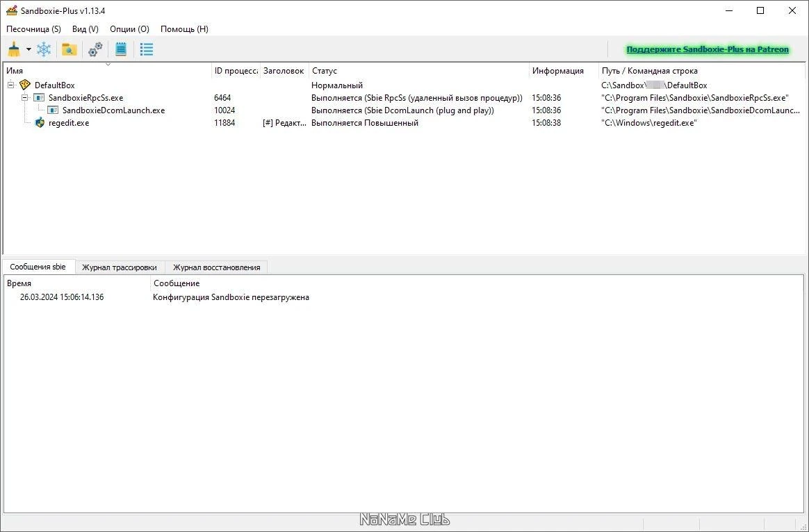Sort by the Статус column header
809x532 pixels.
point(419,71)
